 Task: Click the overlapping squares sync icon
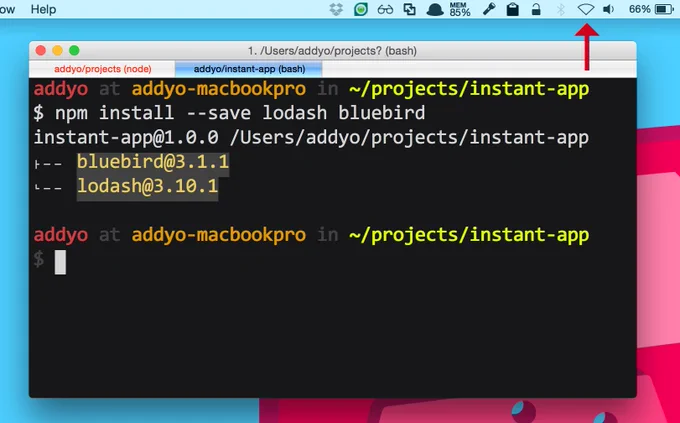point(409,9)
